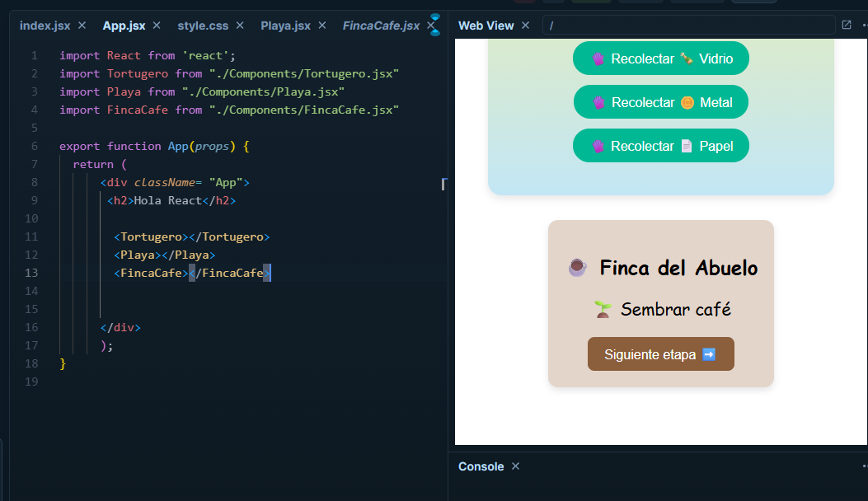Click the Hola React h2 line
The height and width of the screenshot is (501, 868).
tap(171, 200)
